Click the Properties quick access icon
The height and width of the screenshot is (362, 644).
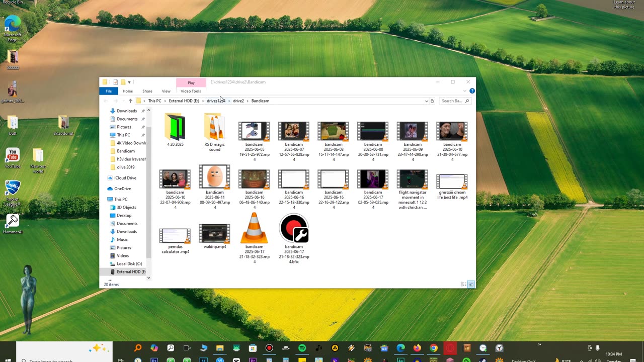115,82
